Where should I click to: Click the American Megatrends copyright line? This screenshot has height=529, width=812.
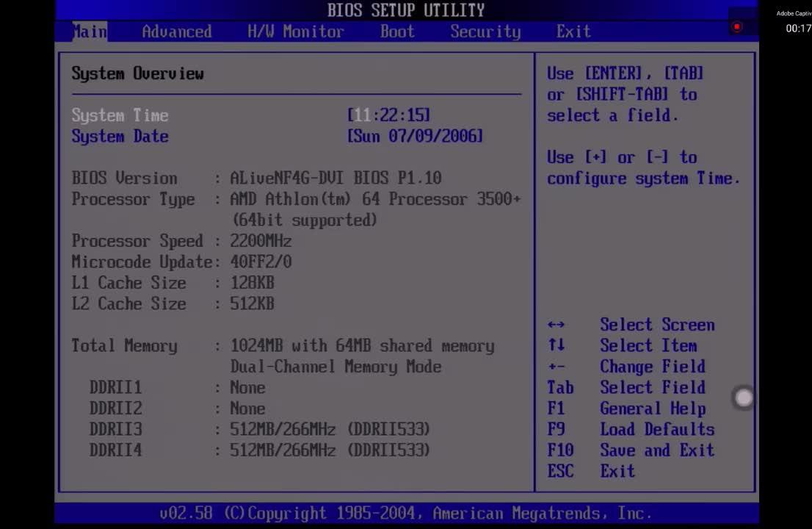(x=405, y=514)
